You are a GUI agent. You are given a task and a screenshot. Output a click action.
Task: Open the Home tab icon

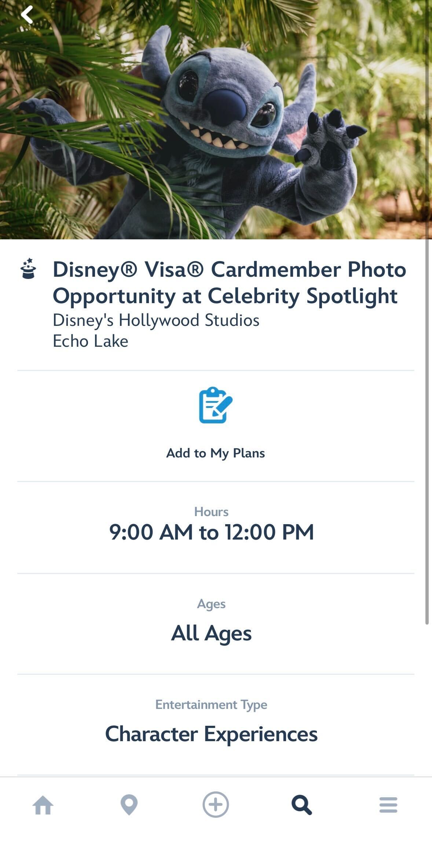pos(43,805)
